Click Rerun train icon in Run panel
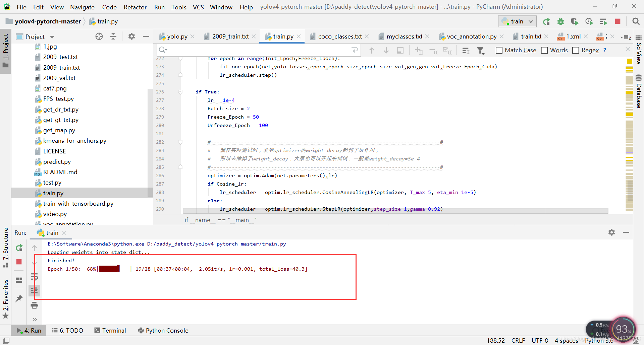This screenshot has height=345, width=644. tap(19, 248)
